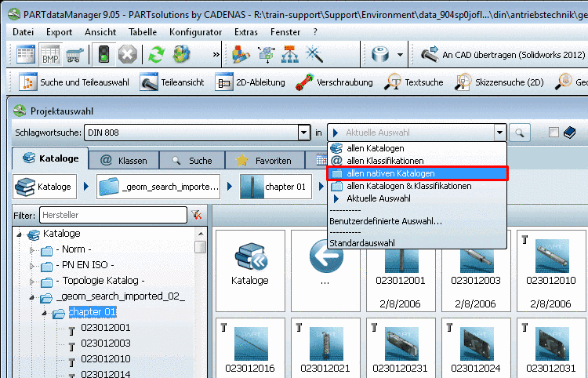Screen dimensions: 588x378
Task: Click the traffic light toolbar icon
Action: pos(103,54)
